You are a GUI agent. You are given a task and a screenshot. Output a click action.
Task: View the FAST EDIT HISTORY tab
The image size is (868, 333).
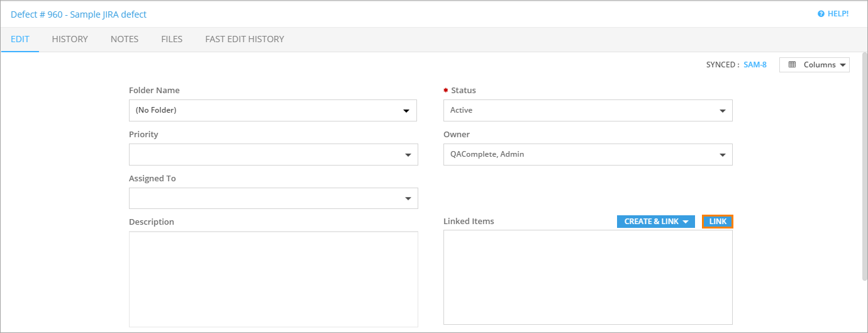click(245, 39)
